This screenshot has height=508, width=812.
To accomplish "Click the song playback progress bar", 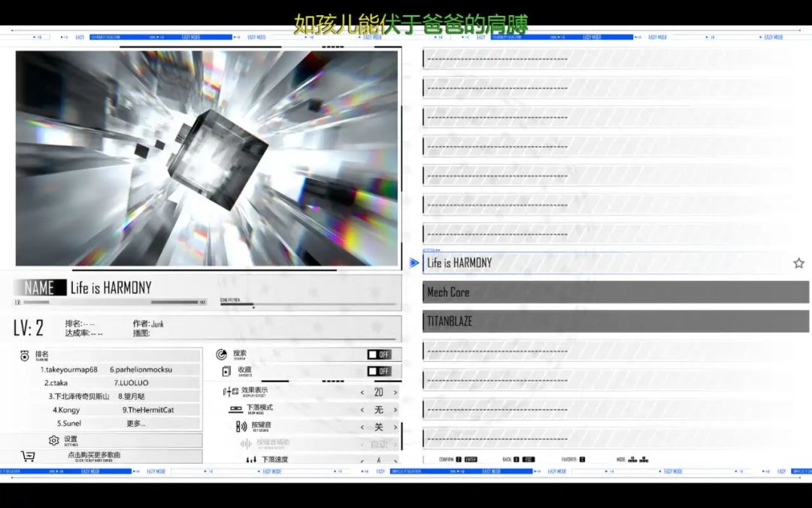I will click(308, 305).
